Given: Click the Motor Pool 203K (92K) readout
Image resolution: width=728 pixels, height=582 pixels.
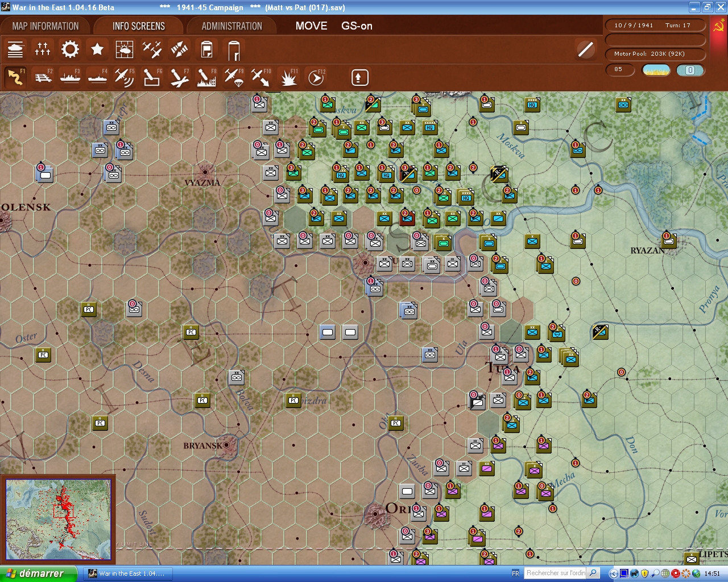Looking at the screenshot, I should click(655, 54).
